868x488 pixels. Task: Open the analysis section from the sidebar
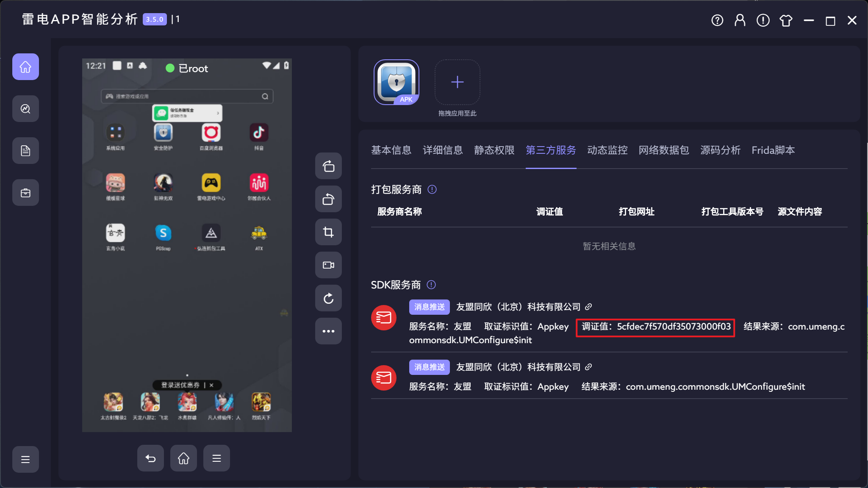coord(25,108)
